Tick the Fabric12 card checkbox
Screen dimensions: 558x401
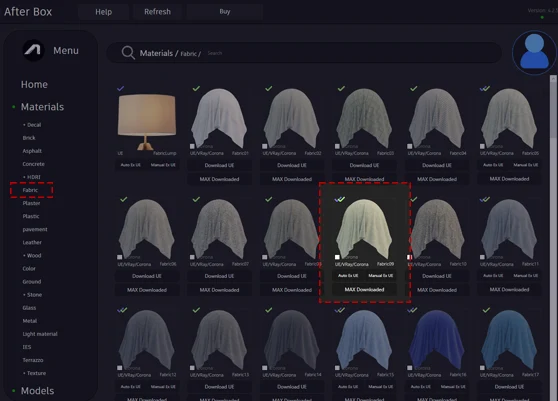point(120,368)
